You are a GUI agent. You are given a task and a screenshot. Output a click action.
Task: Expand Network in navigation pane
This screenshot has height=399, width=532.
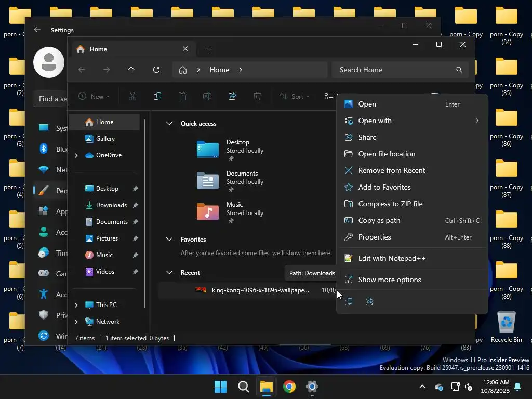tap(76, 322)
